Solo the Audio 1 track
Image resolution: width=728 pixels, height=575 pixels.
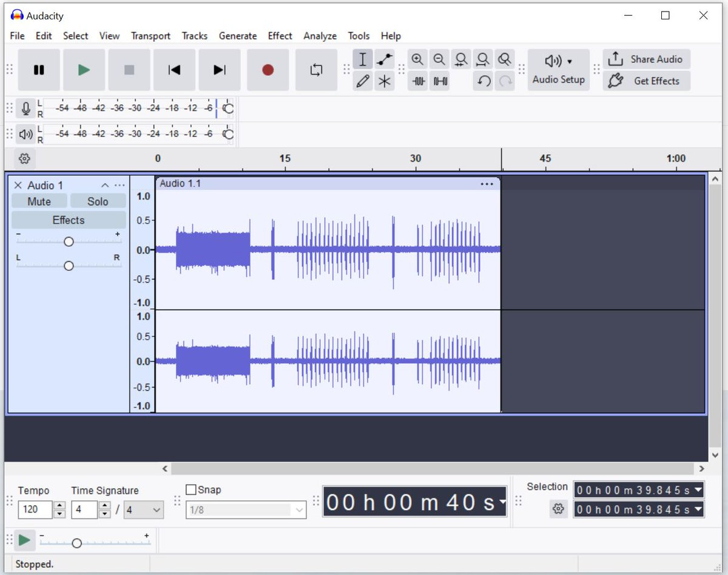pos(98,201)
